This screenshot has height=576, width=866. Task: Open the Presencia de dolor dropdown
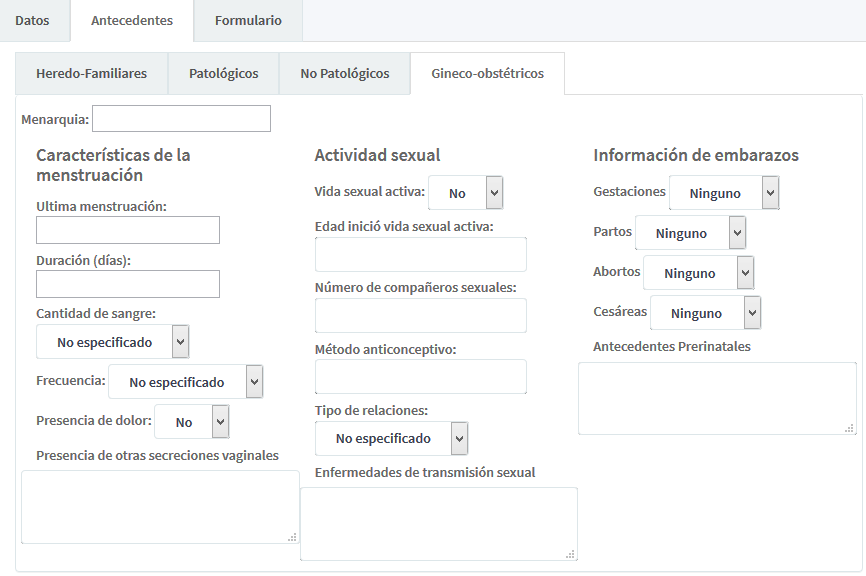pos(192,422)
